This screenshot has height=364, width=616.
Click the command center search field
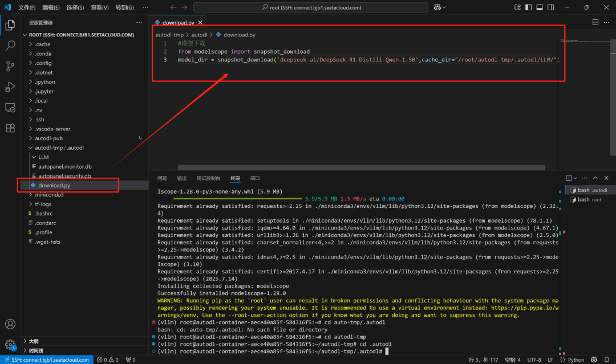(311, 7)
